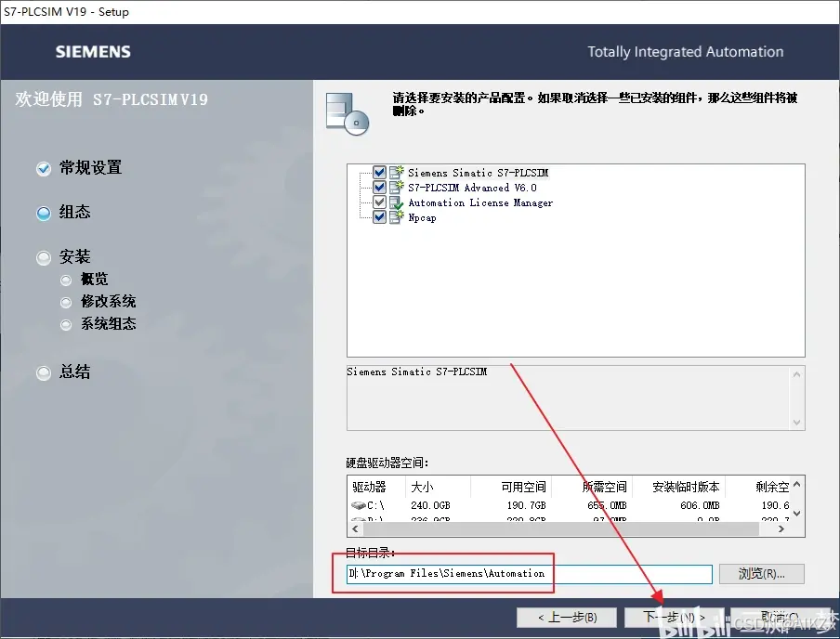Click the 组态 active step indicator
Image resolution: width=840 pixels, height=639 pixels.
point(44,214)
